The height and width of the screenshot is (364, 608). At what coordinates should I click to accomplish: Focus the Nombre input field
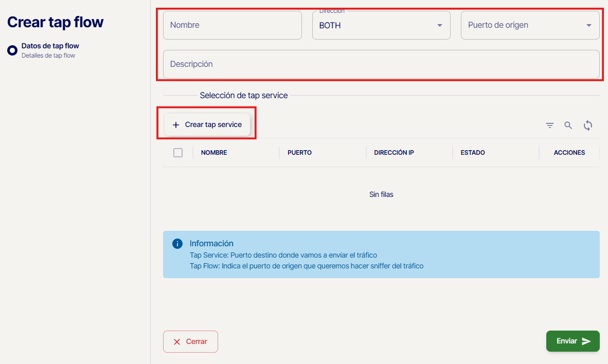[232, 25]
